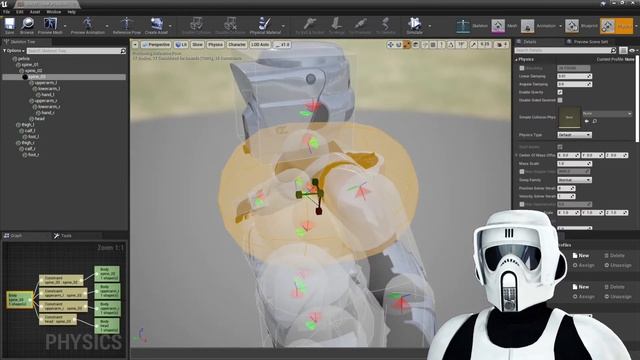Screen dimensions: 640x360
Task: Open the Window menu
Action: 53,12
